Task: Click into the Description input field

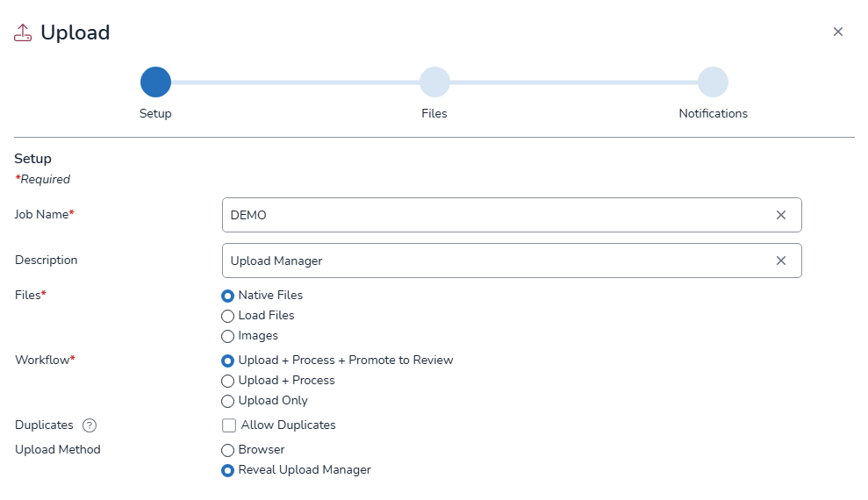Action: [491, 261]
